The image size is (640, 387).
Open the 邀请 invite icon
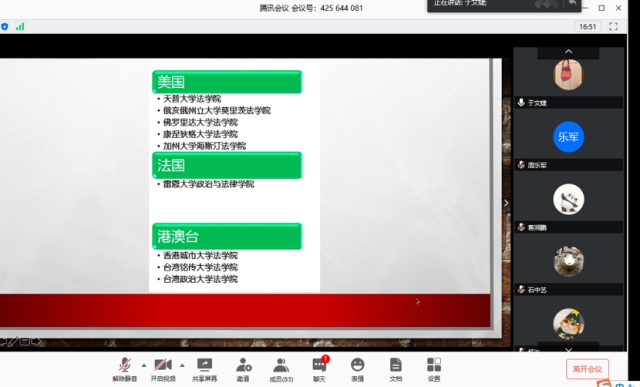coord(243,369)
